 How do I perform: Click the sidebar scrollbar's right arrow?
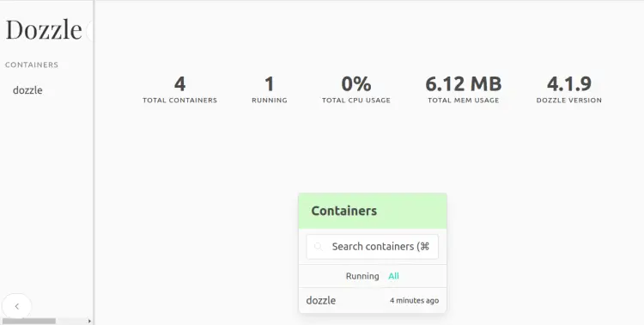coord(89,321)
